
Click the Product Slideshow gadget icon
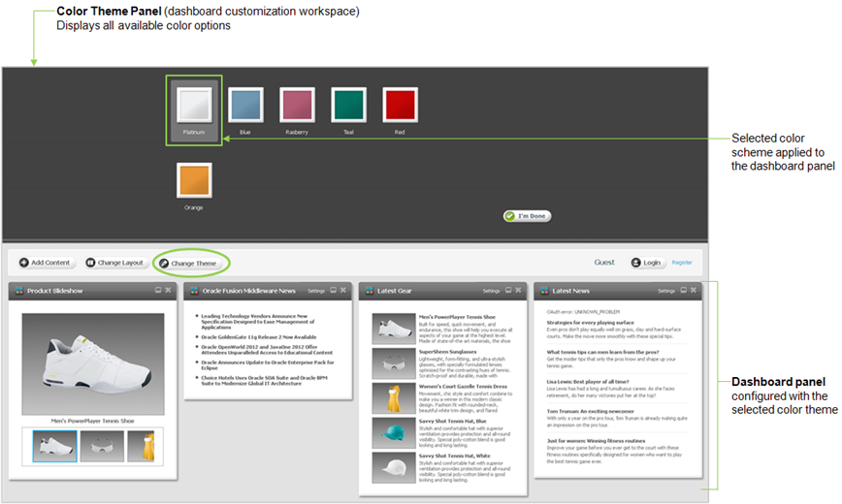click(19, 291)
